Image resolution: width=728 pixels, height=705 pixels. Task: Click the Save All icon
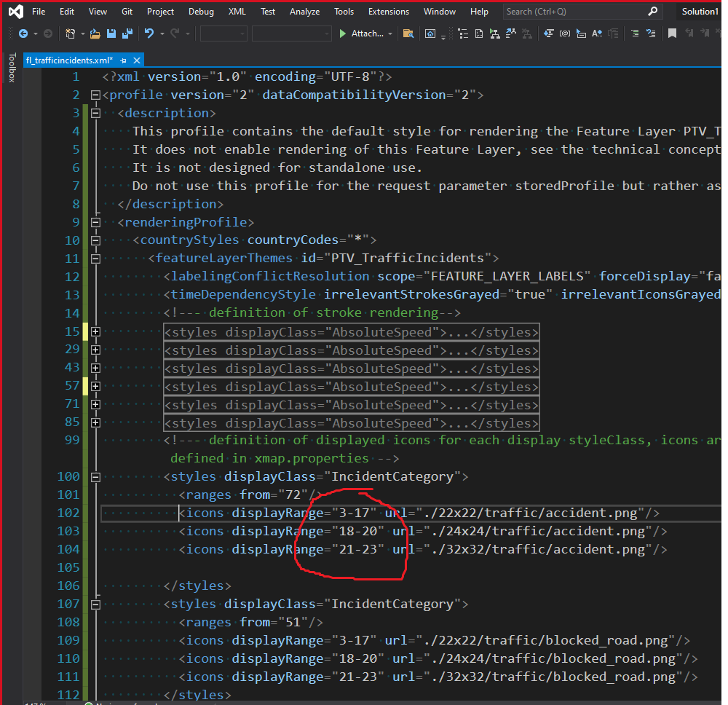[x=126, y=34]
